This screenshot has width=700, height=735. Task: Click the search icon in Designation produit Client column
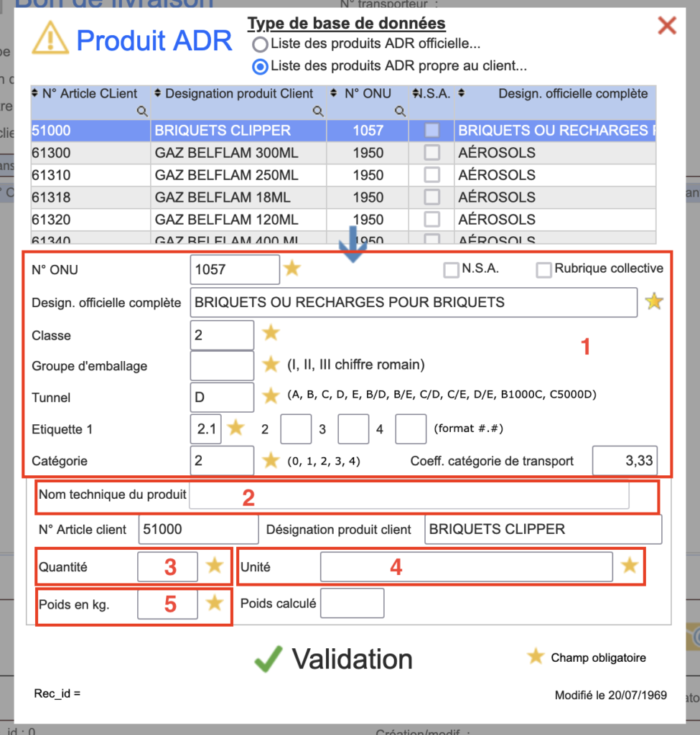[318, 111]
